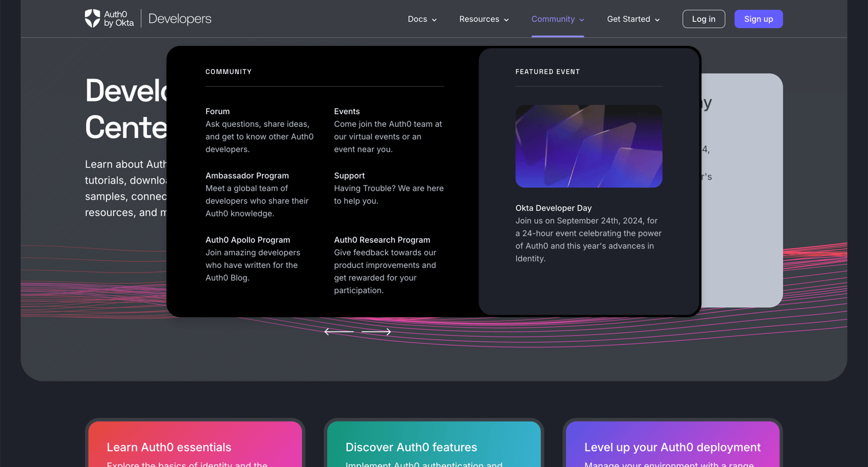Click the featured event purple thumbnail
This screenshot has width=868, height=467.
[589, 146]
